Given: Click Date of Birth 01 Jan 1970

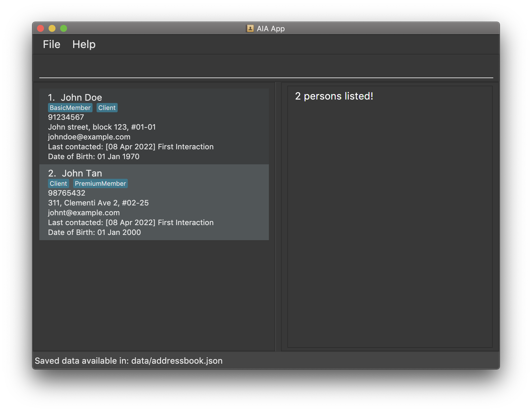Looking at the screenshot, I should click(94, 157).
